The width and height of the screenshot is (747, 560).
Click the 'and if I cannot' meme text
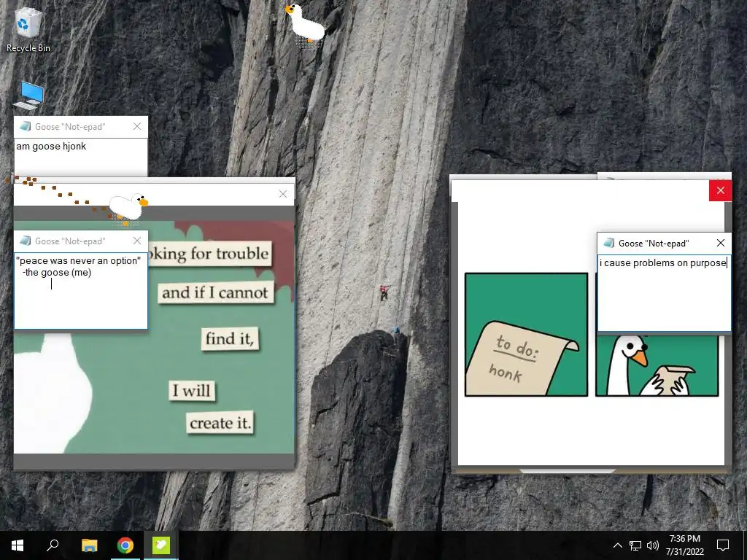pos(215,292)
